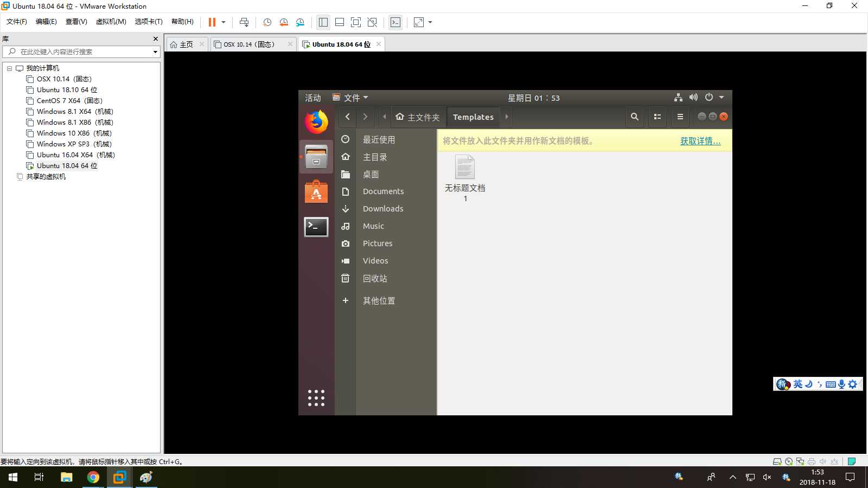Screen dimensions: 868x488
Task: Open the snapshot manager
Action: point(301,22)
